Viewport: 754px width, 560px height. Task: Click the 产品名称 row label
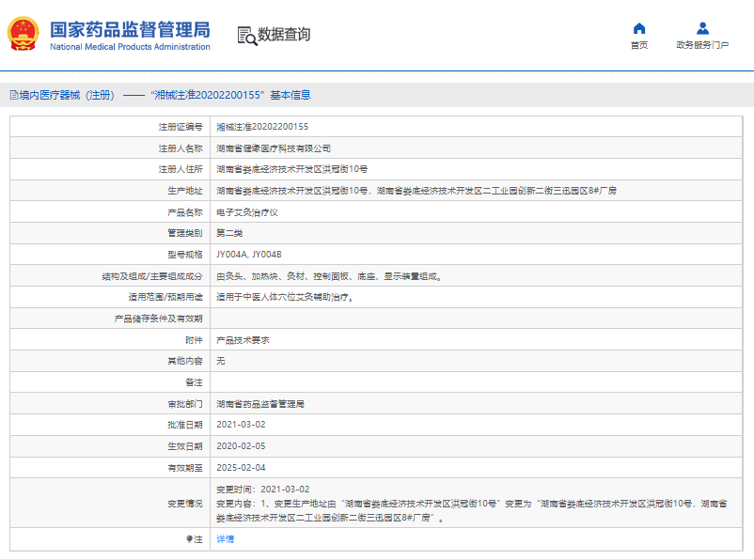point(185,212)
